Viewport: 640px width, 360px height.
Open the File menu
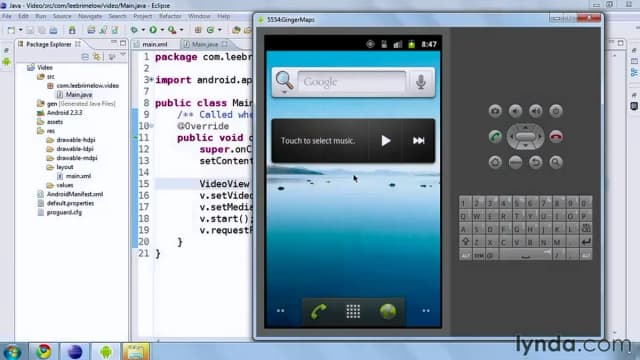tap(7, 16)
